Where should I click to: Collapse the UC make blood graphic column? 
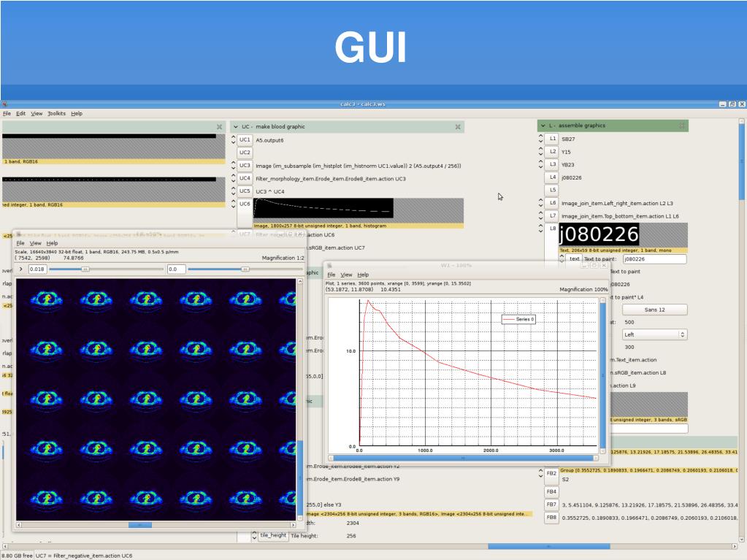click(235, 127)
